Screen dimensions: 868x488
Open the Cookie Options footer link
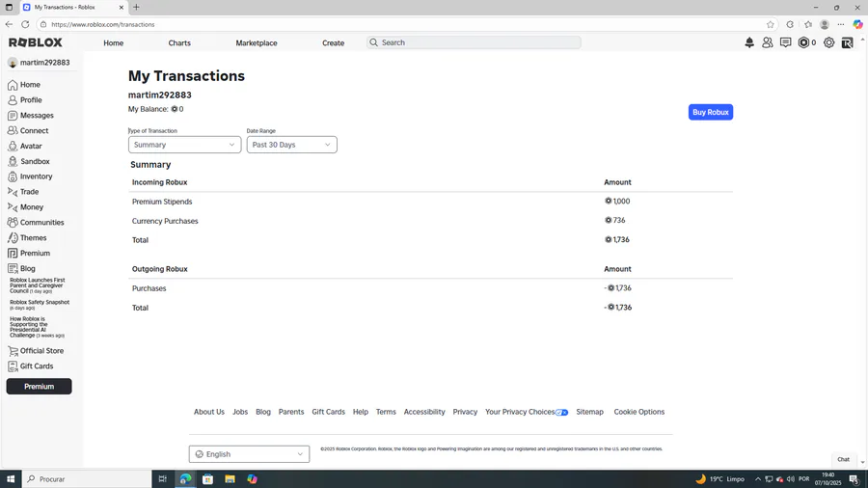pos(639,412)
